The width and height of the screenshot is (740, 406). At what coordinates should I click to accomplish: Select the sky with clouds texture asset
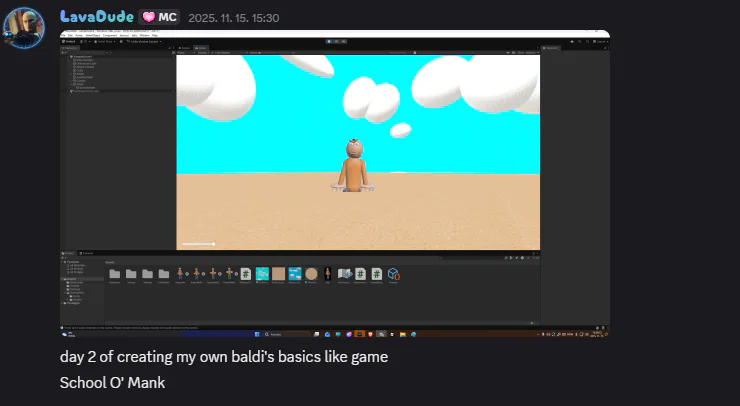click(x=295, y=274)
